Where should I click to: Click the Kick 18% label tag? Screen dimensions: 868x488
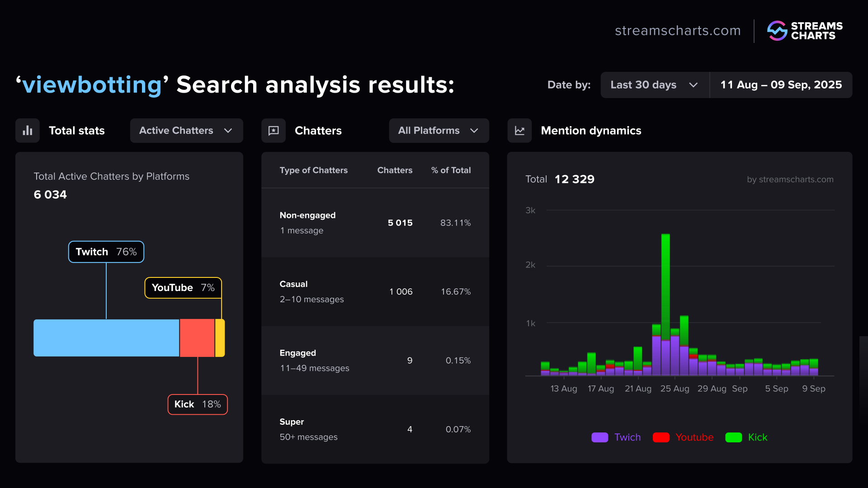pos(198,404)
